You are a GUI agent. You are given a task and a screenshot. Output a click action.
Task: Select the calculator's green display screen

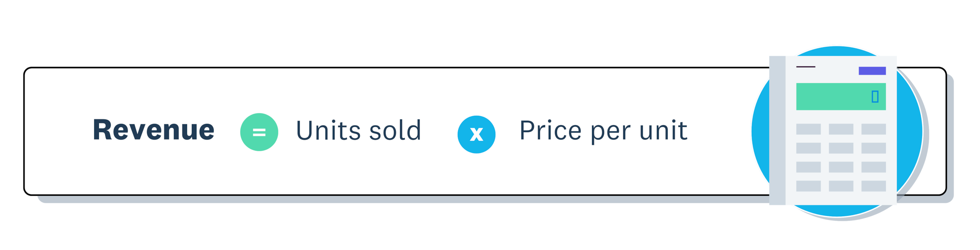pyautogui.click(x=841, y=97)
